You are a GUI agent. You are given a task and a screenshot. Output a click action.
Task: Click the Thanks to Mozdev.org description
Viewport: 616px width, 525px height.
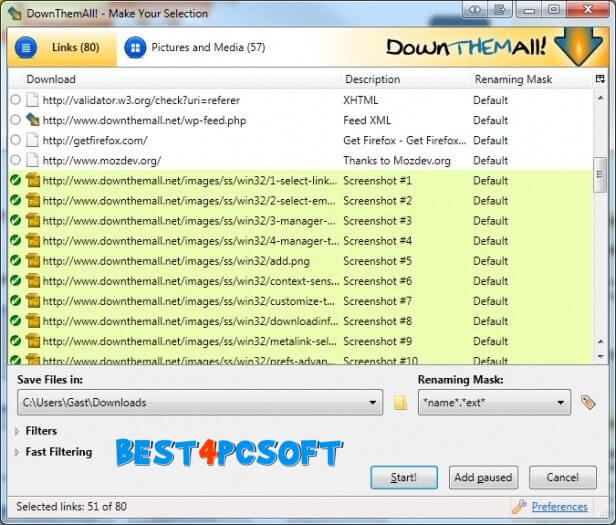click(x=397, y=160)
